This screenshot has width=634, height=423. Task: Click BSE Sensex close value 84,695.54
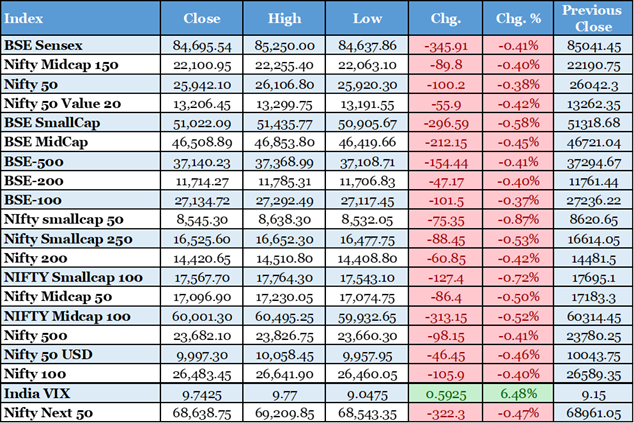tap(202, 45)
